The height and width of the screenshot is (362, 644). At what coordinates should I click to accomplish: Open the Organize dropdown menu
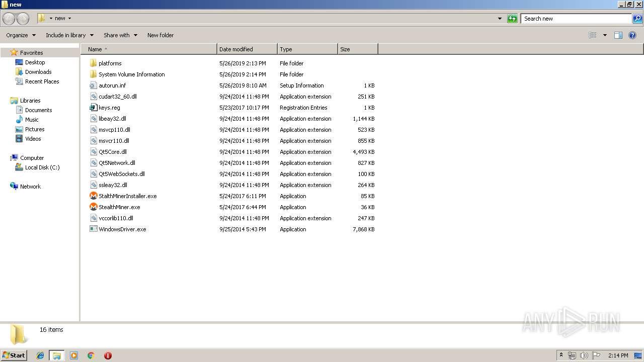[x=21, y=35]
